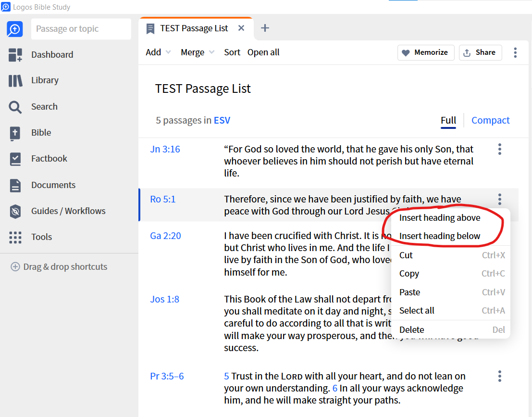Screen dimensions: 532x417
Task: Open the options kebab for Pr 3:5–6
Action: (499, 376)
